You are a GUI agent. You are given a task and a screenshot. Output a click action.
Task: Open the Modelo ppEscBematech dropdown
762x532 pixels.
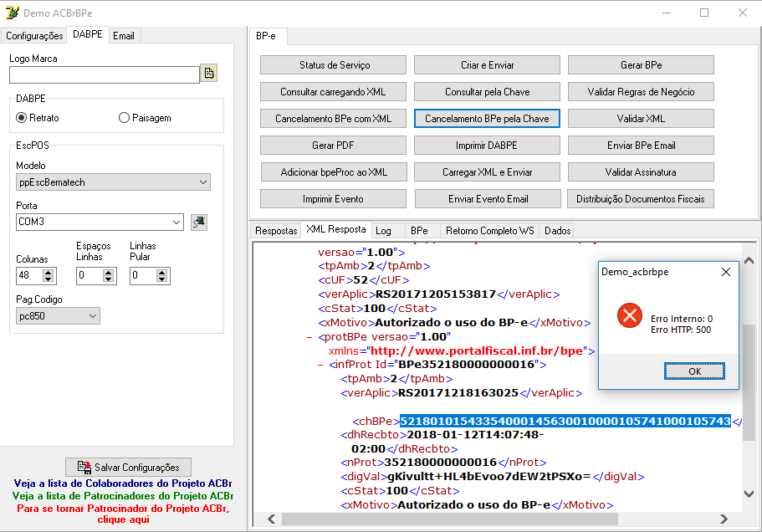203,182
